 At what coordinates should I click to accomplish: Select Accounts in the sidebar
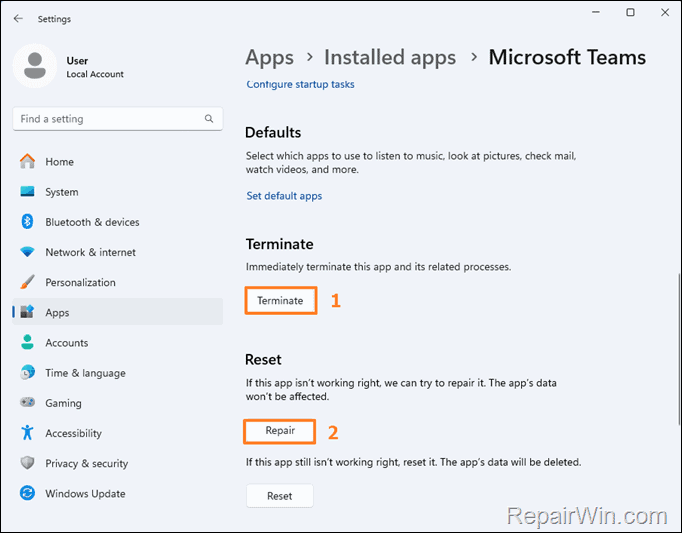click(117, 342)
